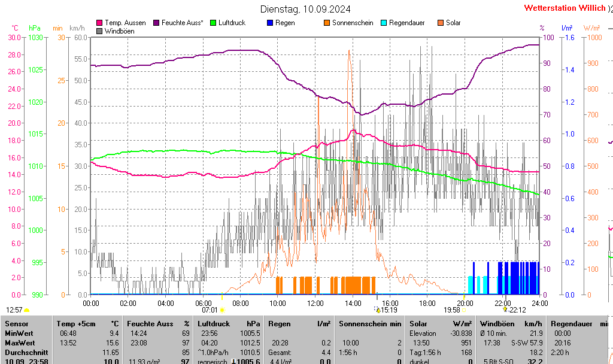Click the 'Elevation' label in Solar column

tap(423, 333)
